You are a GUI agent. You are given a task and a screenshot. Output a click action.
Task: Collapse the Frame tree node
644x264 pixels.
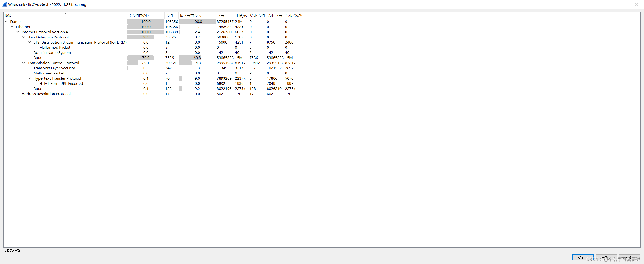coord(6,22)
